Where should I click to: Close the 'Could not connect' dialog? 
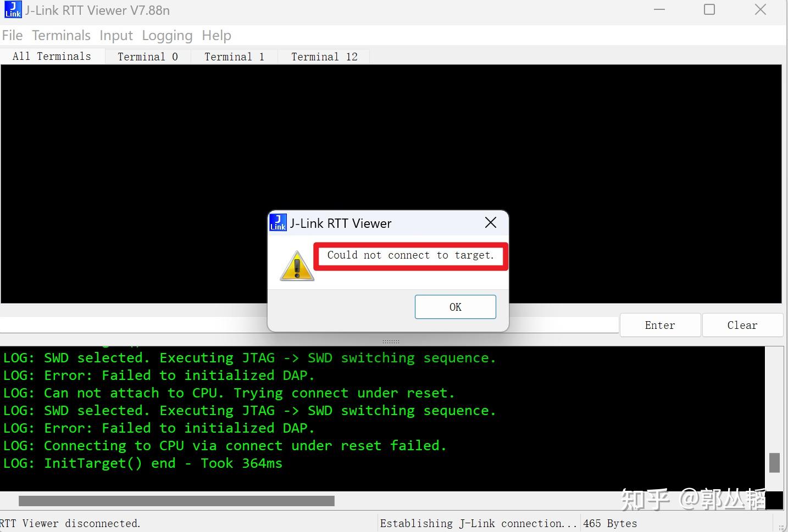point(490,222)
